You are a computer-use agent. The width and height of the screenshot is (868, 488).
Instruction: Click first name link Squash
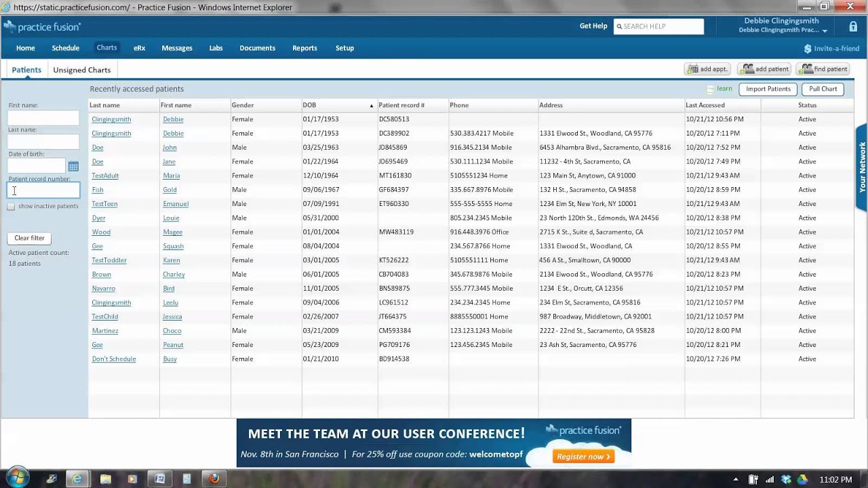point(173,246)
